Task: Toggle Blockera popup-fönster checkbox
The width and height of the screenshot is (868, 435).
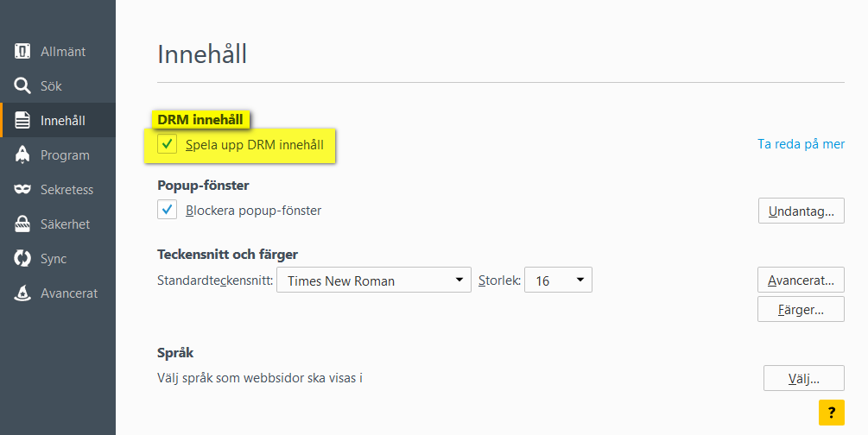Action: pos(168,210)
